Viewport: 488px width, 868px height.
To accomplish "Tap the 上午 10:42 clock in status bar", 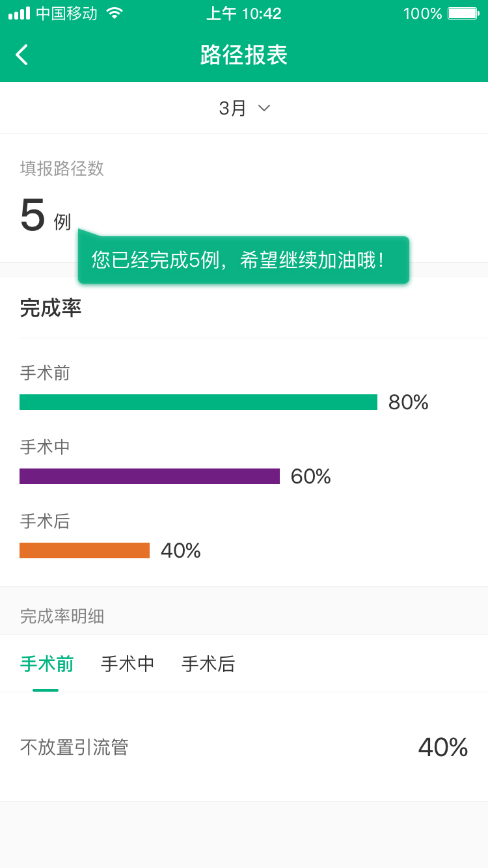I will pos(244,13).
